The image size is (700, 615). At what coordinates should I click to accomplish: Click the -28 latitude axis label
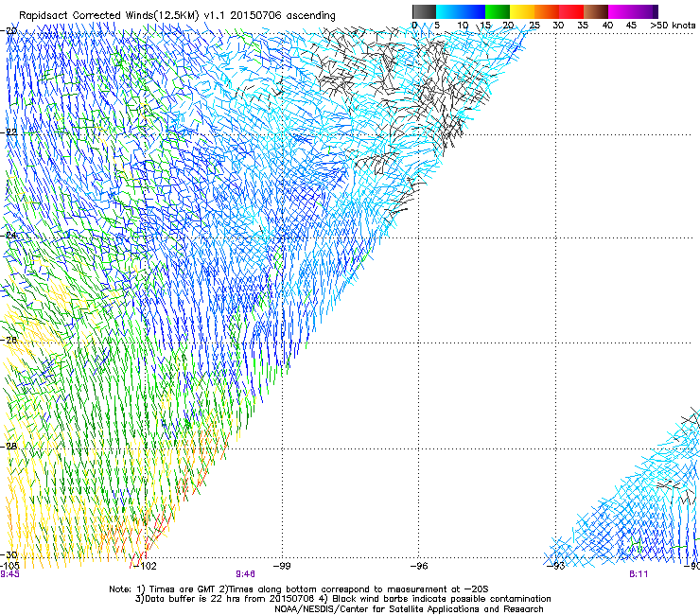coord(9,447)
